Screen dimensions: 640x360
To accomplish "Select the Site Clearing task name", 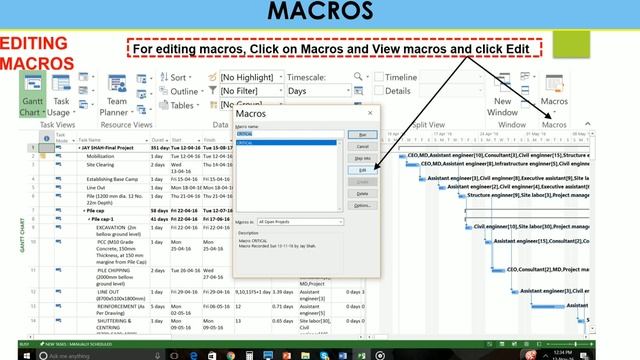I will (100, 165).
